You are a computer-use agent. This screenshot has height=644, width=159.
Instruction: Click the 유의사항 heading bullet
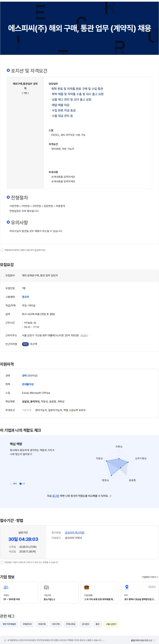(8, 222)
